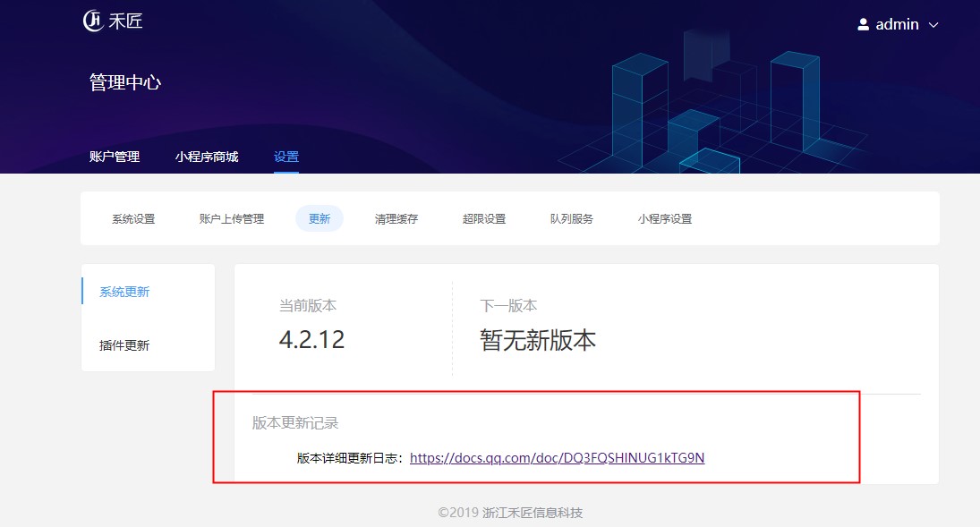The width and height of the screenshot is (980, 527).
Task: Select the 设置 tab
Action: click(285, 156)
